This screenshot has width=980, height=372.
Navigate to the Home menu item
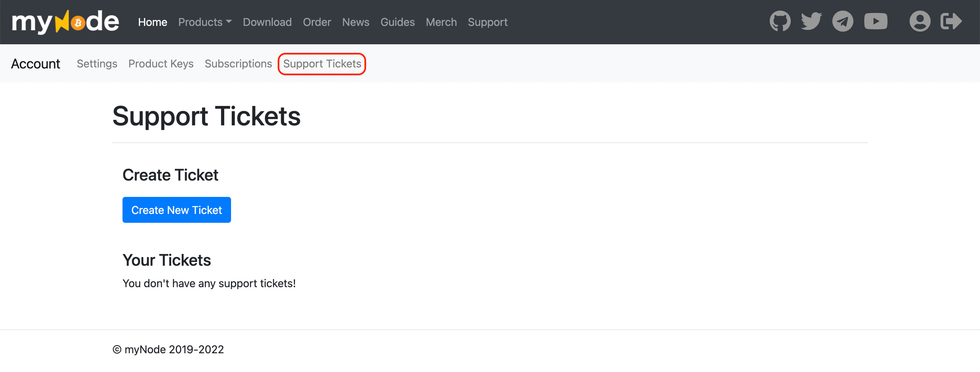[152, 22]
